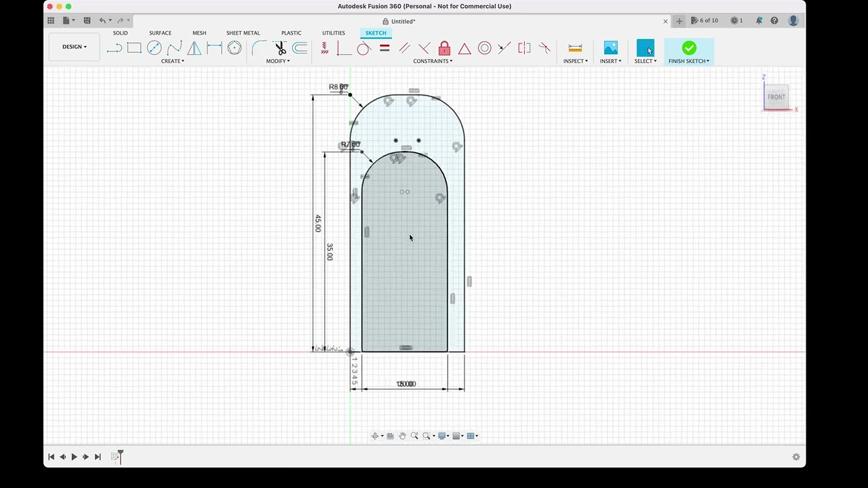Switch to the SOLID tab

120,33
